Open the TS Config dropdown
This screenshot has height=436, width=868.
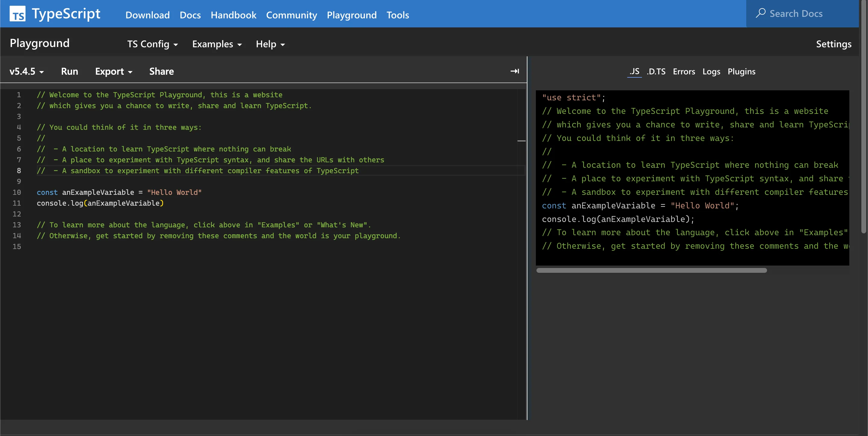pos(153,44)
